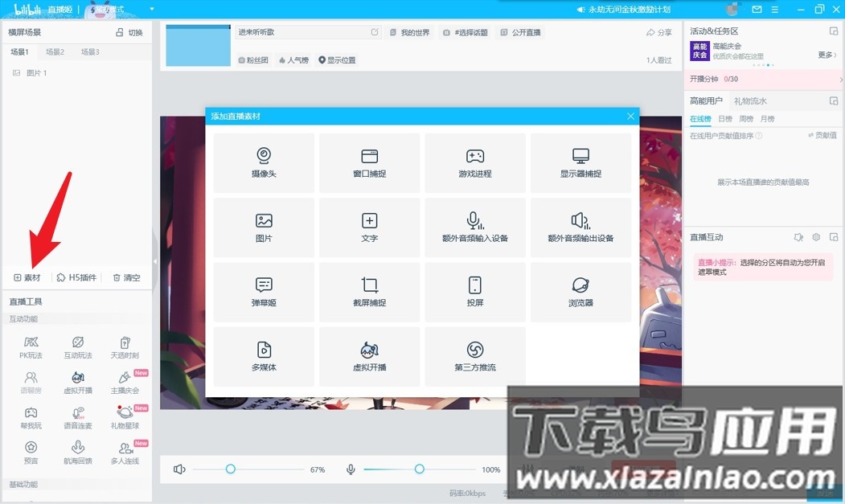Select the 投屏 screen cast option
The image size is (845, 504).
pos(474,291)
